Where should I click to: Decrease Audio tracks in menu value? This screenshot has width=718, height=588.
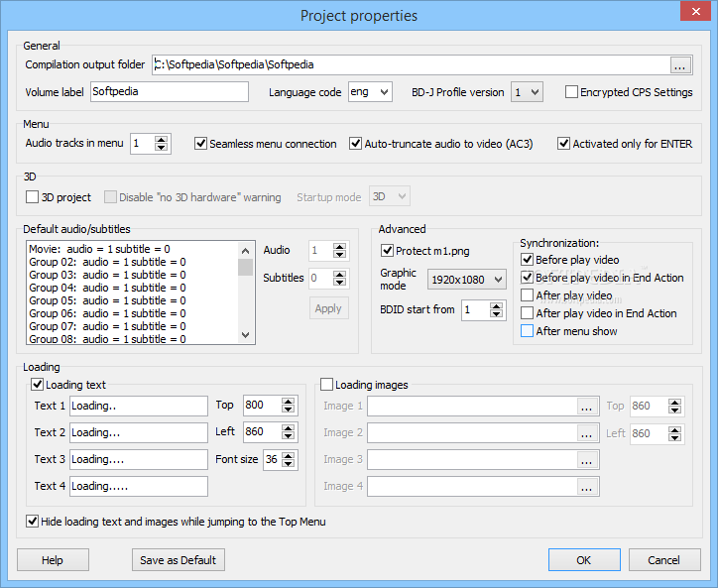161,147
